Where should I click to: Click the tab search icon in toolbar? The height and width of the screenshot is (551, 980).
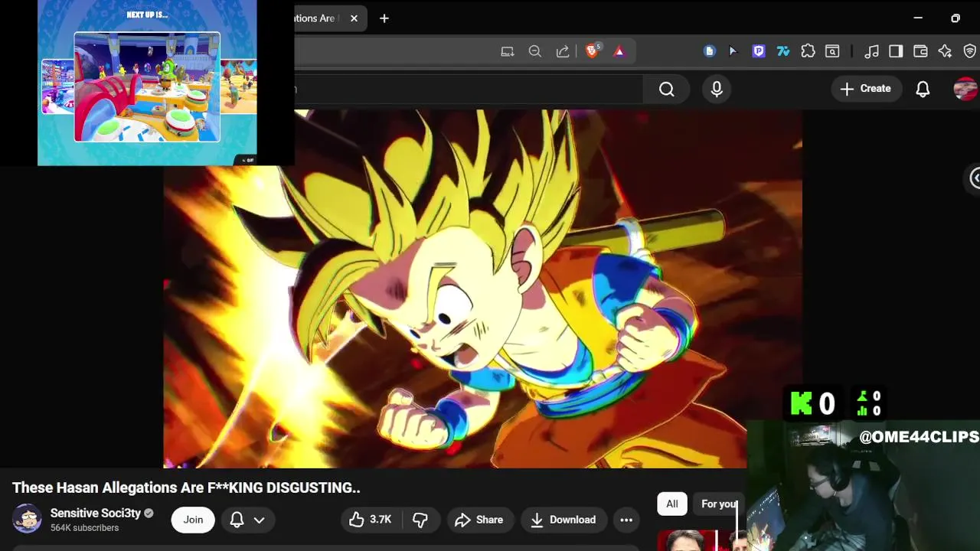(x=832, y=51)
